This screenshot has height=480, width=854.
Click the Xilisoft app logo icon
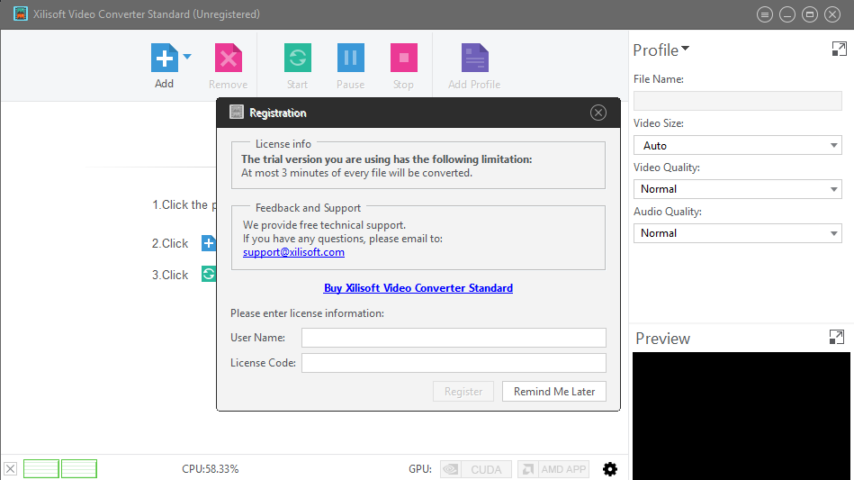tap(21, 14)
